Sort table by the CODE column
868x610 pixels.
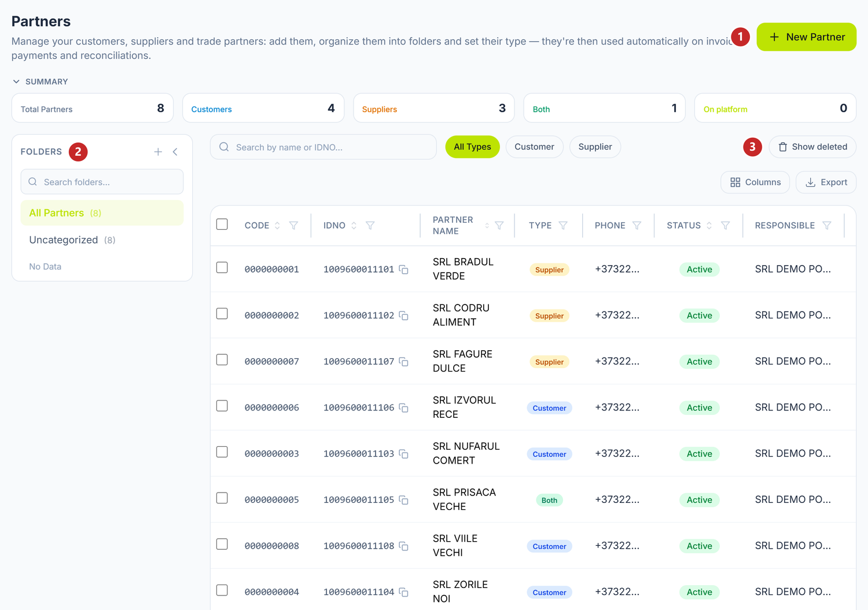tap(277, 226)
